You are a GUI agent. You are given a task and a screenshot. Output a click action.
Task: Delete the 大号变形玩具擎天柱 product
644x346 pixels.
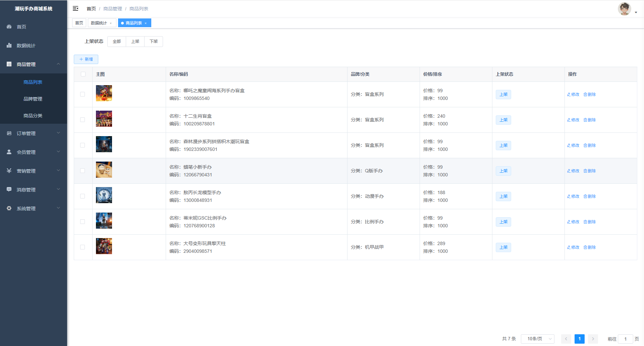point(590,247)
